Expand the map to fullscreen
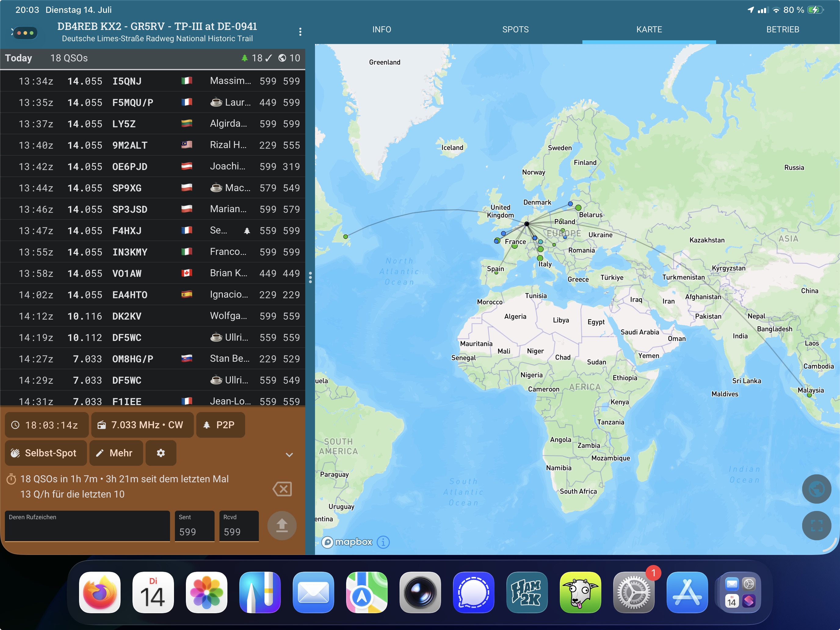840x630 pixels. (816, 526)
